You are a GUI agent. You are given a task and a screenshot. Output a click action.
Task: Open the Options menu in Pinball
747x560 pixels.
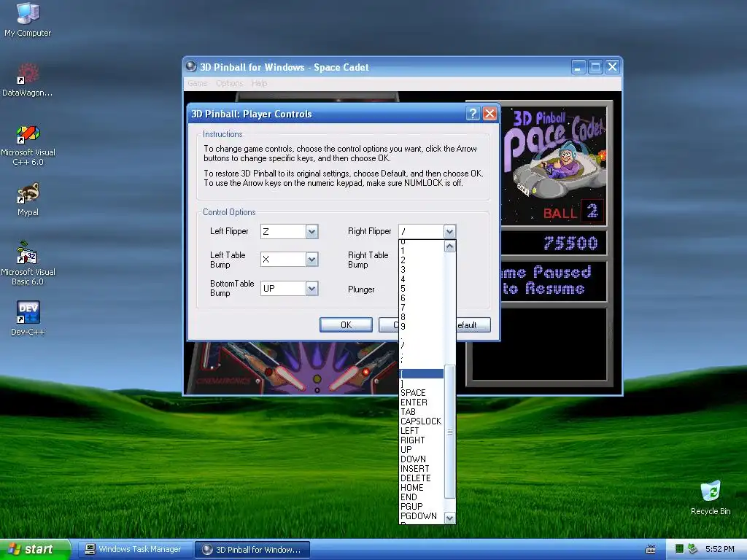[x=229, y=83]
